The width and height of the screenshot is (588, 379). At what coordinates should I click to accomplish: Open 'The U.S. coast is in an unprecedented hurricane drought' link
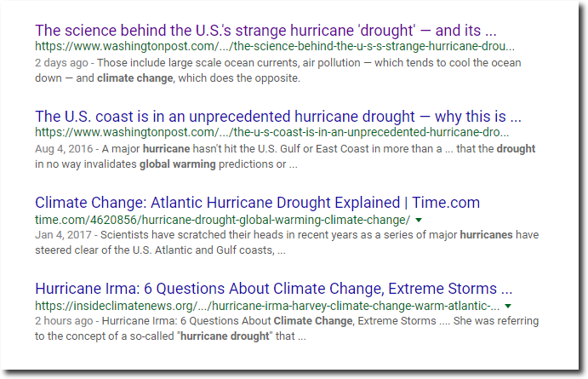click(x=278, y=117)
